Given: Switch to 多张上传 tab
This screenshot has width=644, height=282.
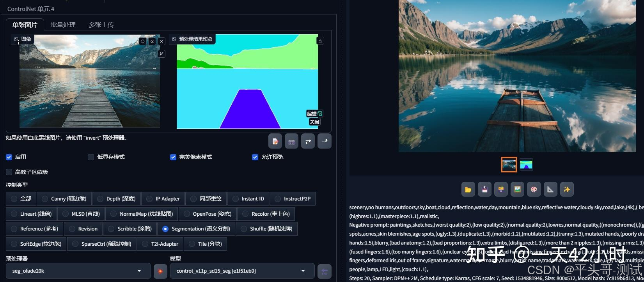Looking at the screenshot, I should (101, 25).
